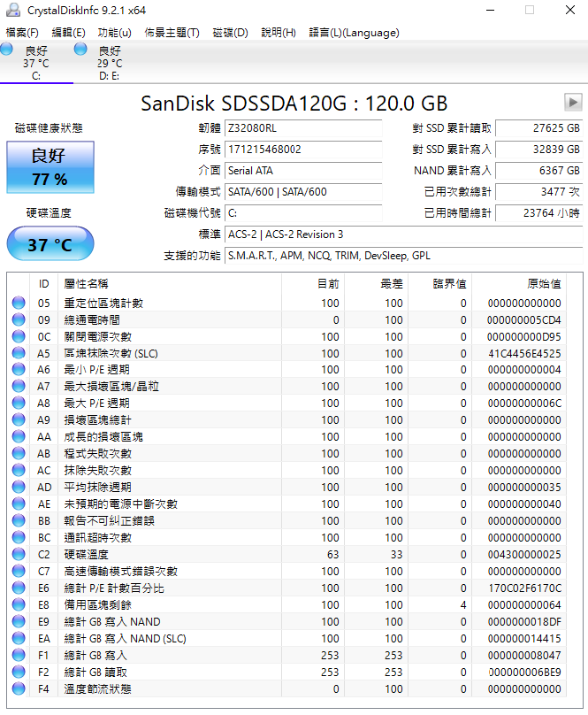Click status orb for attribute BC
The width and height of the screenshot is (588, 715).
coord(19,537)
